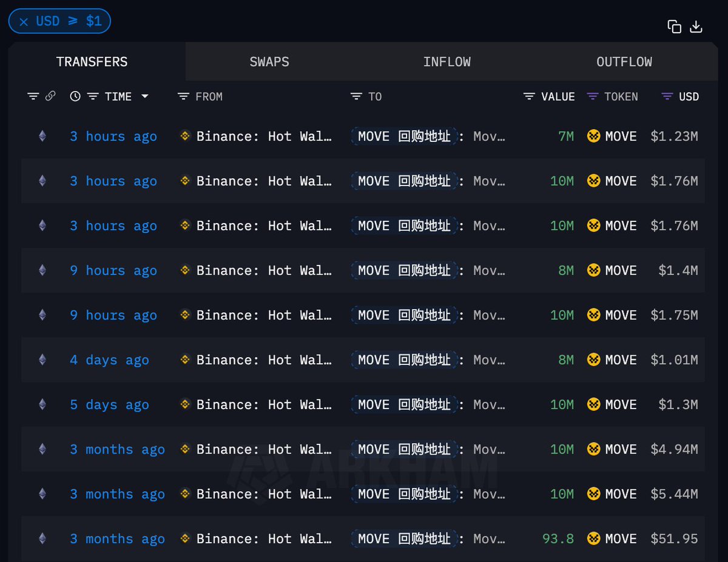Click the Ethereum icon in the $1.01M row
Image resolution: width=728 pixels, height=562 pixels.
[42, 360]
